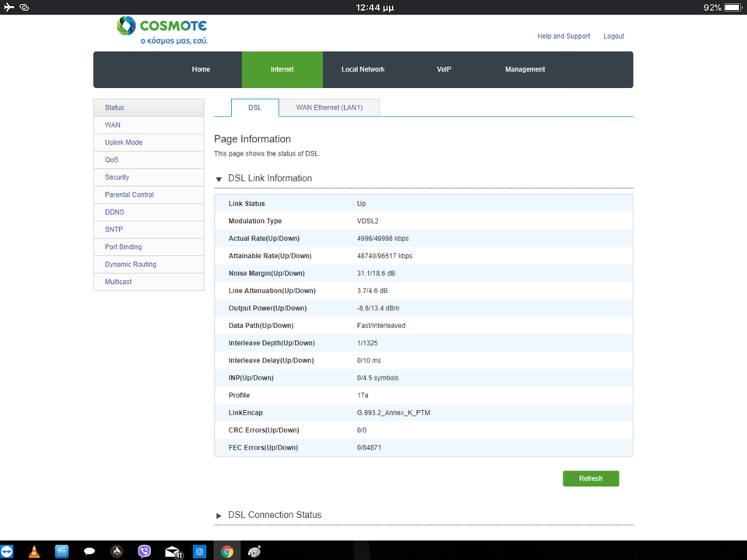
Task: Click interleave delay value '0/10 ms'
Action: pos(369,360)
